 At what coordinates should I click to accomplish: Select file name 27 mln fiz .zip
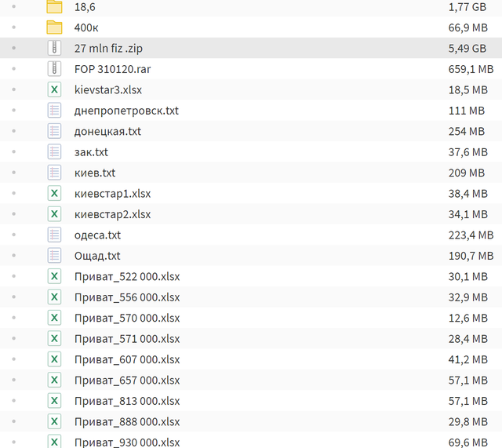(108, 49)
